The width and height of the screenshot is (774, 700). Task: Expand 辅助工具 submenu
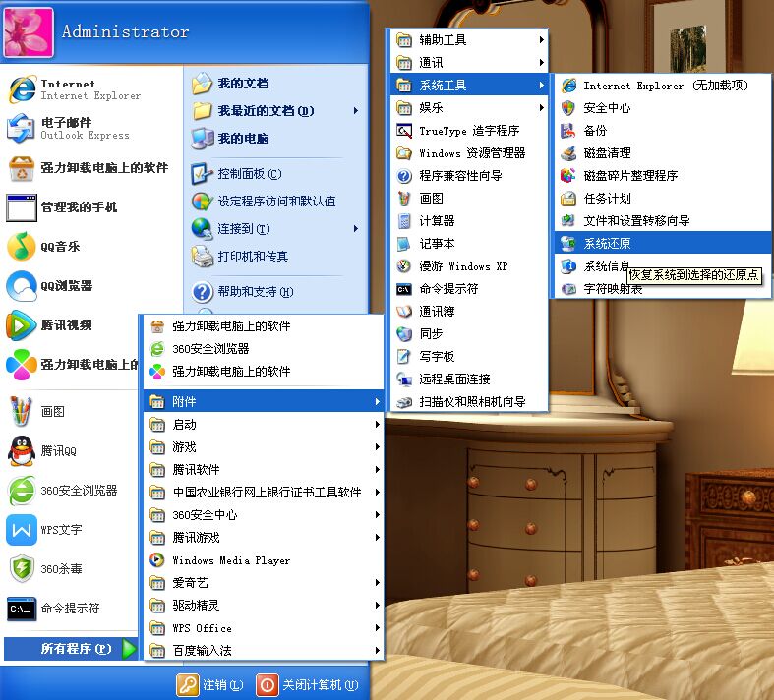coord(469,40)
